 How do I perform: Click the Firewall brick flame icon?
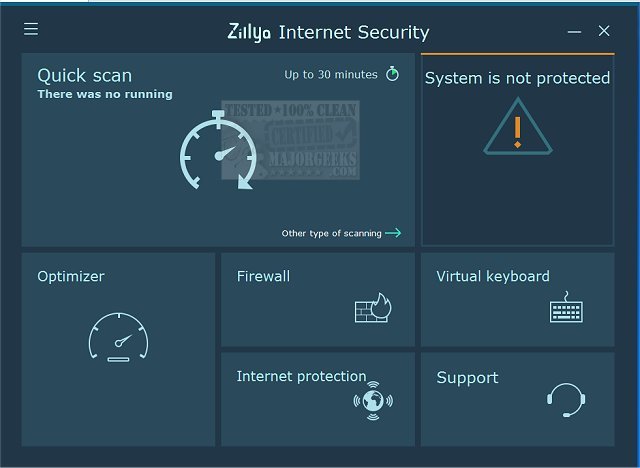pos(372,308)
